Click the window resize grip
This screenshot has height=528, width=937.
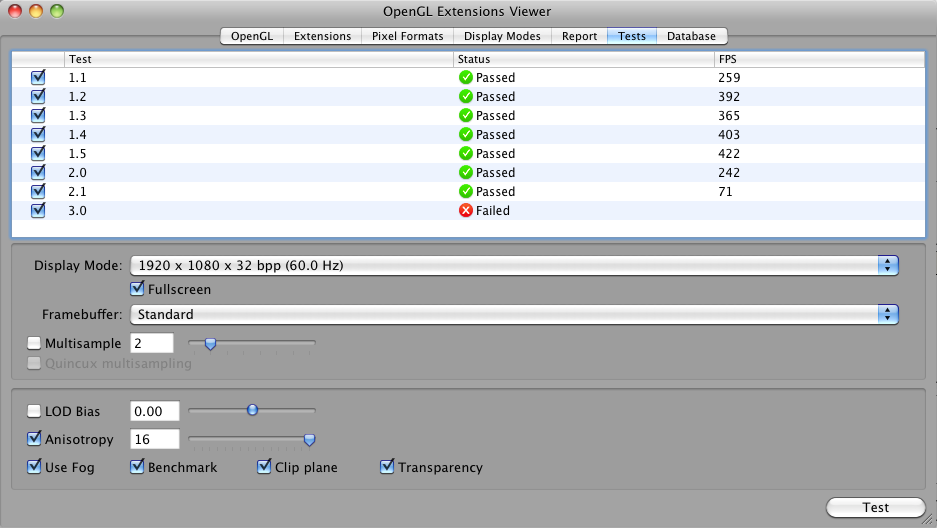click(929, 520)
